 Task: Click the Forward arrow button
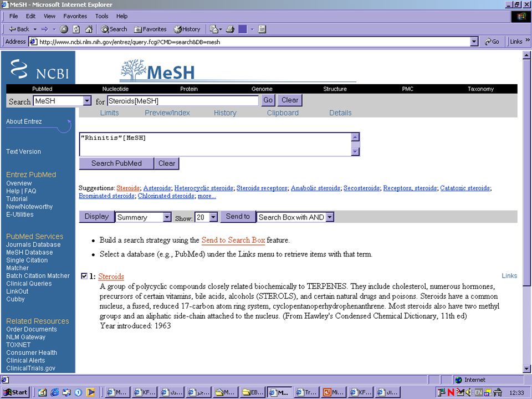(45, 29)
